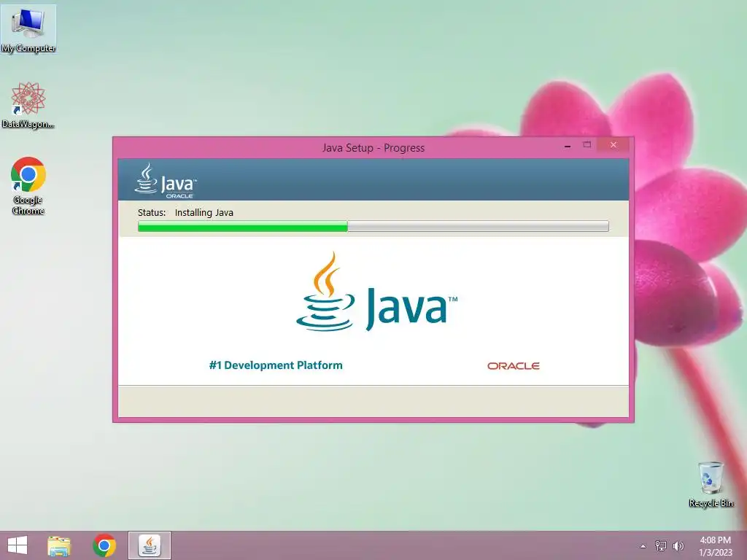Click the red ORACLE logo

[514, 366]
